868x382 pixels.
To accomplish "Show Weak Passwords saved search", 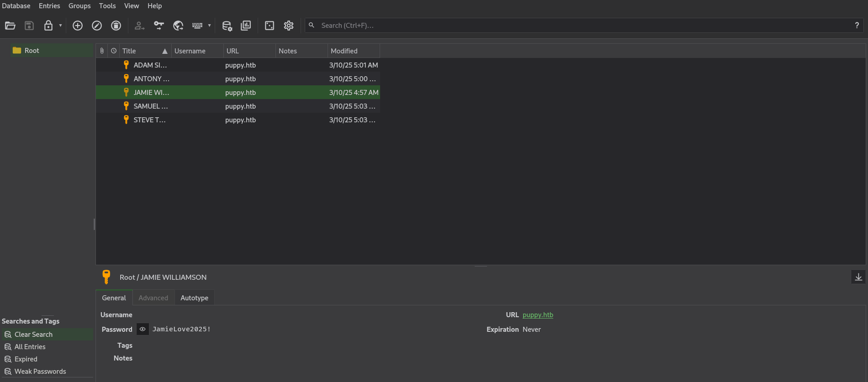I will pos(40,372).
